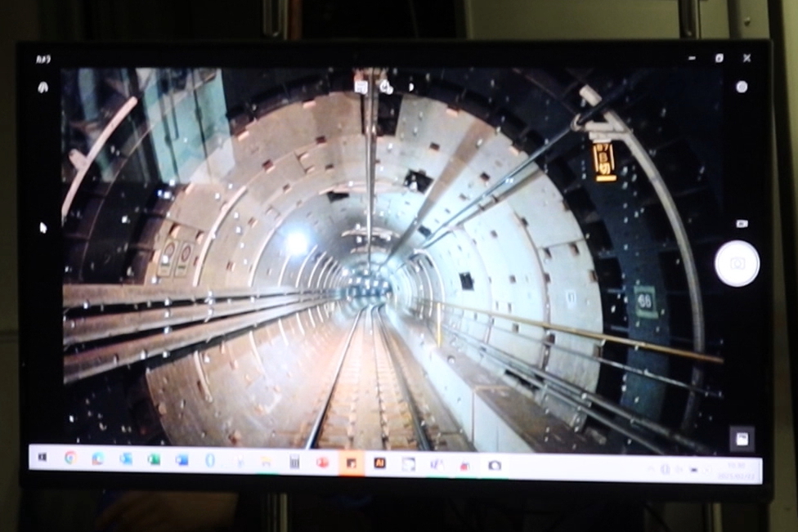Open the Camera app settings gear
Viewport: 798px width, 532px height.
43,88
